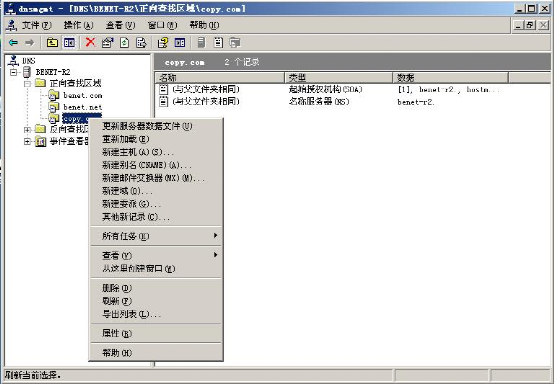
Task: Choose 删除(D) from context menu
Action: [156, 288]
